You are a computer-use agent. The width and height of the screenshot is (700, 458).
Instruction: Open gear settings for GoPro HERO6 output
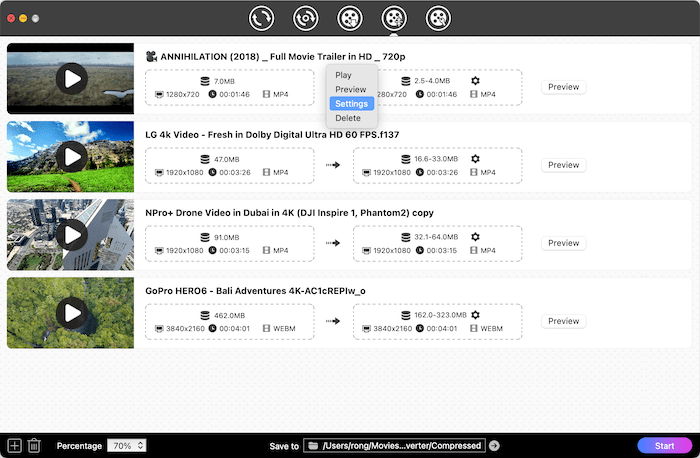(x=476, y=314)
